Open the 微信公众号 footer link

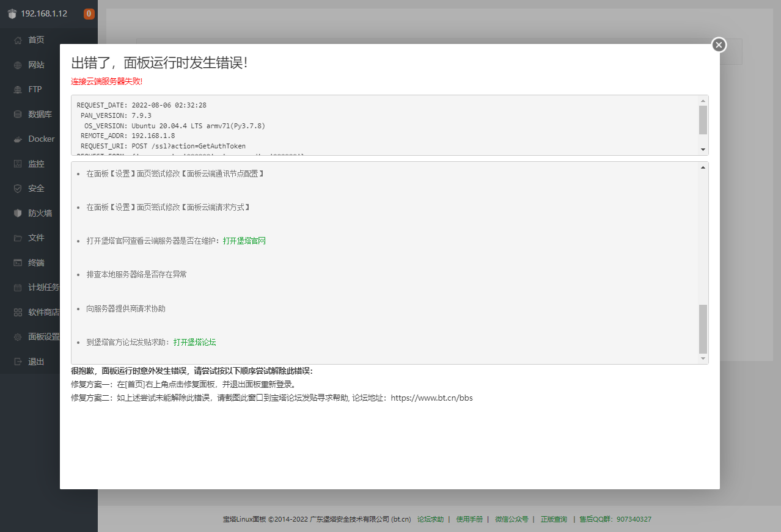(512, 519)
